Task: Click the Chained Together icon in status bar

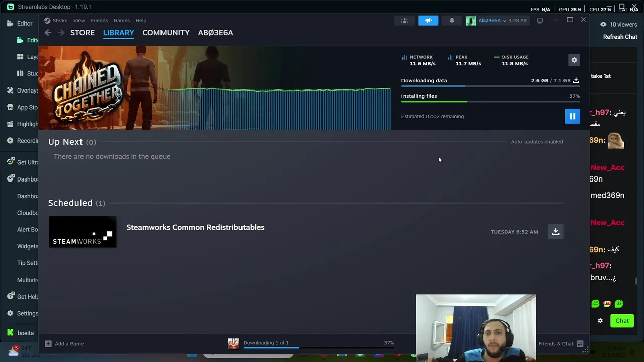Action: 233,343
